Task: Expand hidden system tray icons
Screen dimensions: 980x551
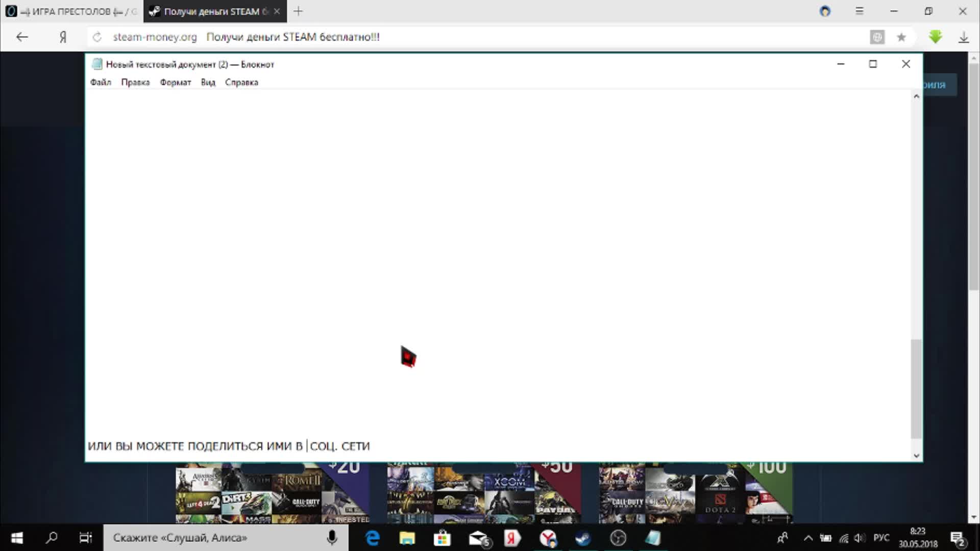Action: (808, 538)
